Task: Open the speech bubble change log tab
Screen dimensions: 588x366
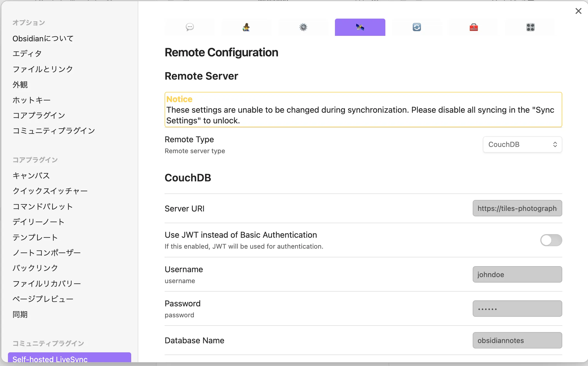Action: [190, 27]
